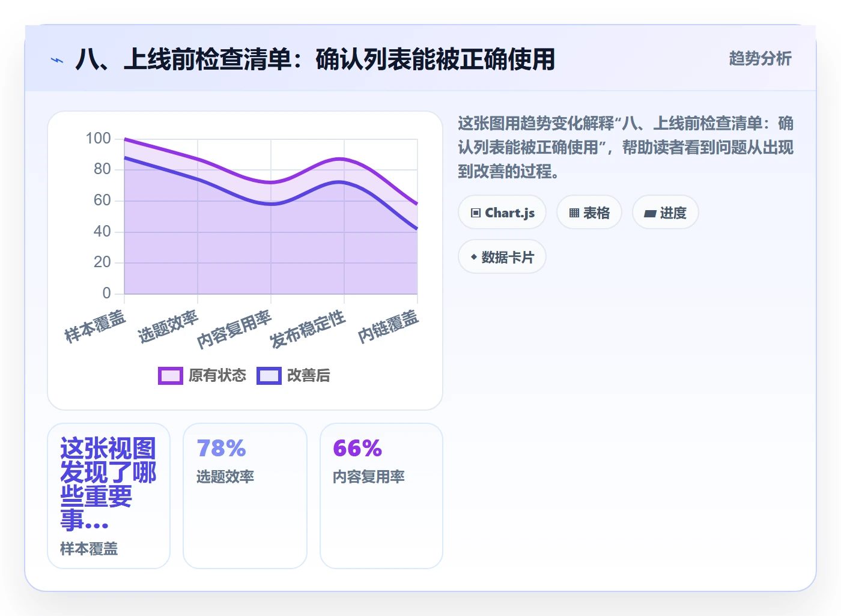Select the Chart.js tag chip
This screenshot has height=616, width=841.
(502, 213)
